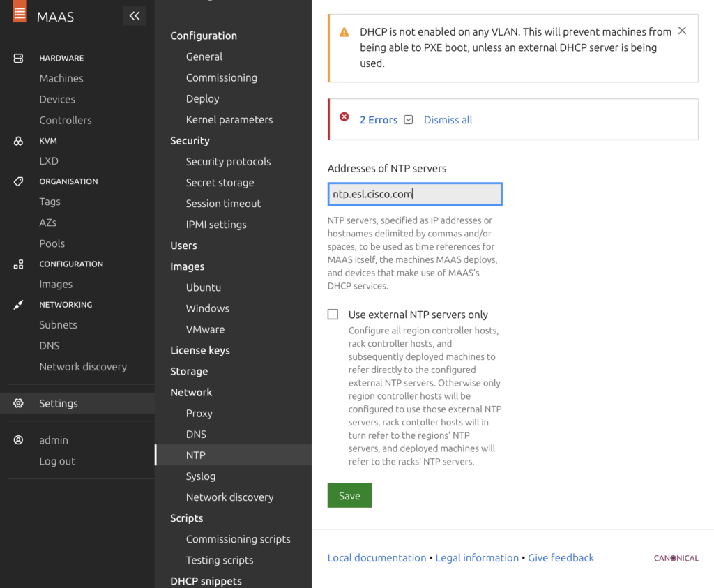Open Network discovery in main sidebar

83,367
